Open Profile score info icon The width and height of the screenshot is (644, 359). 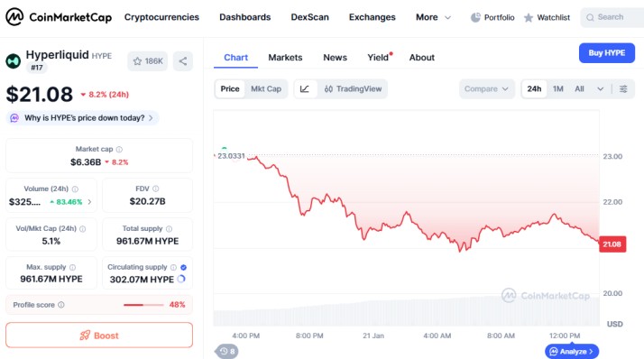(x=61, y=305)
